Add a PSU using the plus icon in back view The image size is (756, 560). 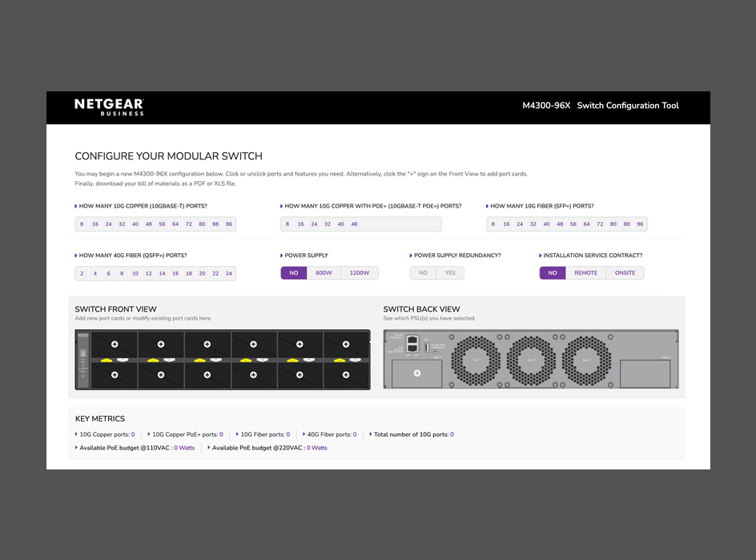416,373
